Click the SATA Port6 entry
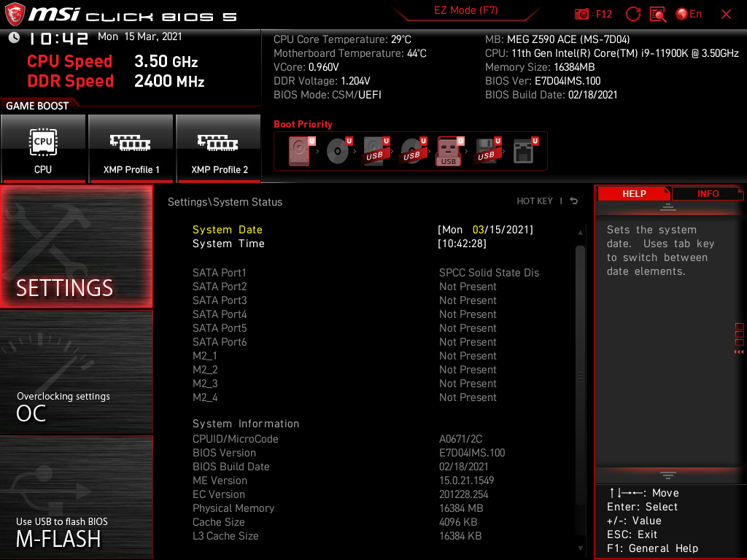Screen dimensions: 747x560 pos(345,342)
